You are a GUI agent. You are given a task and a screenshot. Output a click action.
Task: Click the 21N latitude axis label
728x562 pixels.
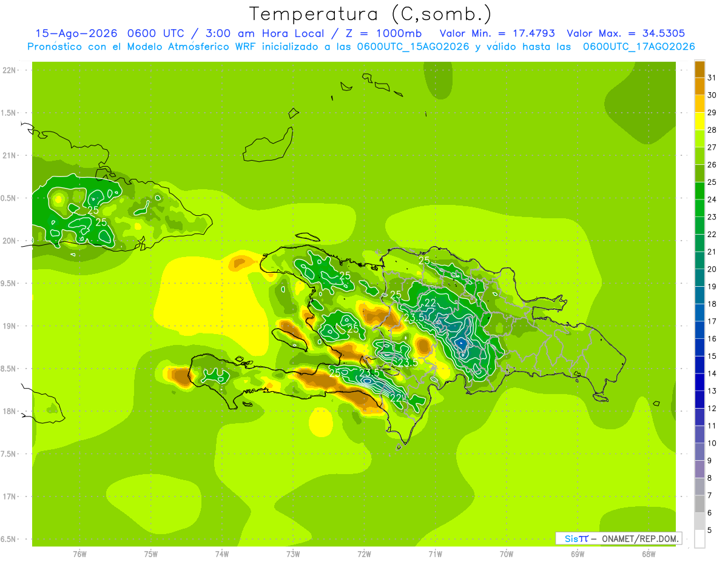9,156
